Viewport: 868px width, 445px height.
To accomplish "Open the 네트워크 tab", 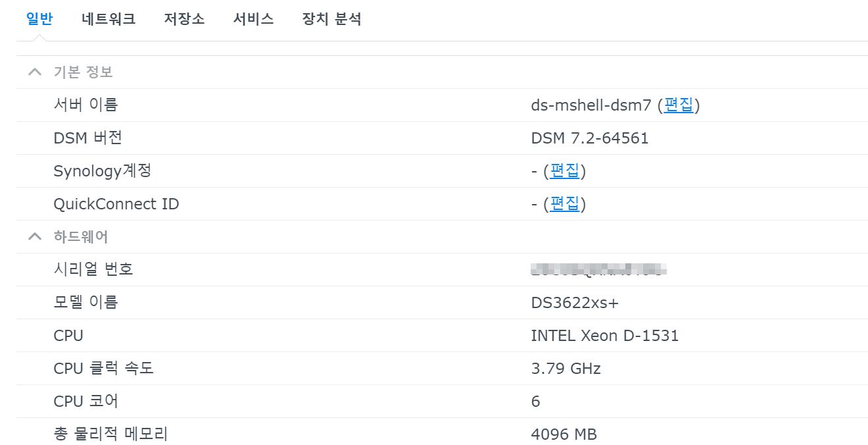I will point(108,19).
